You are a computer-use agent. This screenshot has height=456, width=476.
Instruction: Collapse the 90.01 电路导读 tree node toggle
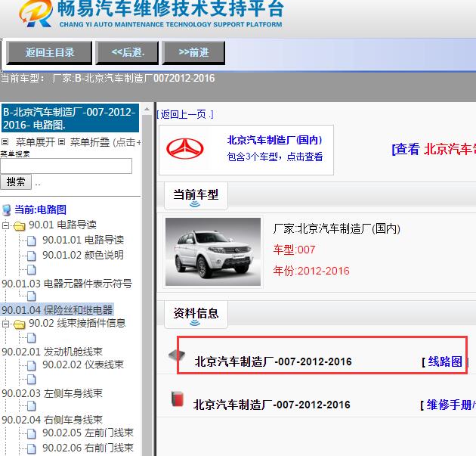coord(5,225)
